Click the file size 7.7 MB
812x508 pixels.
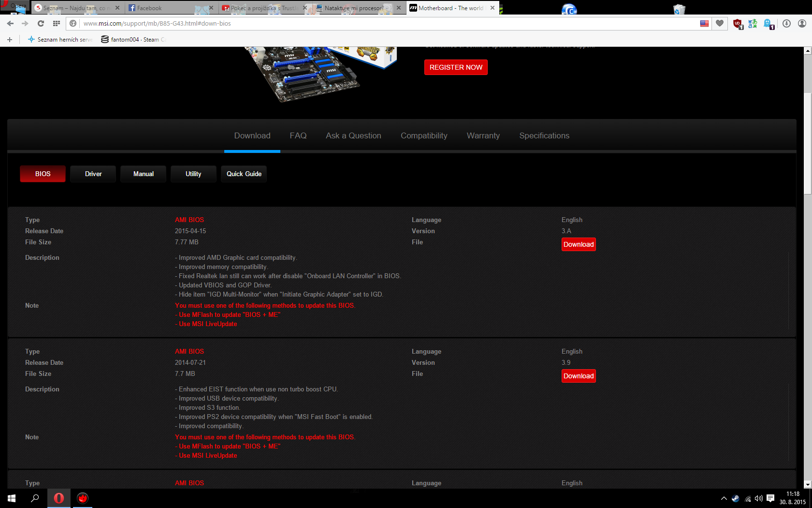tap(185, 374)
